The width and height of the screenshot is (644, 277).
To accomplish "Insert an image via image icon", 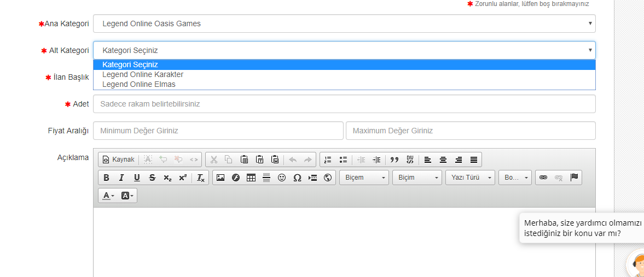I will point(221,178).
